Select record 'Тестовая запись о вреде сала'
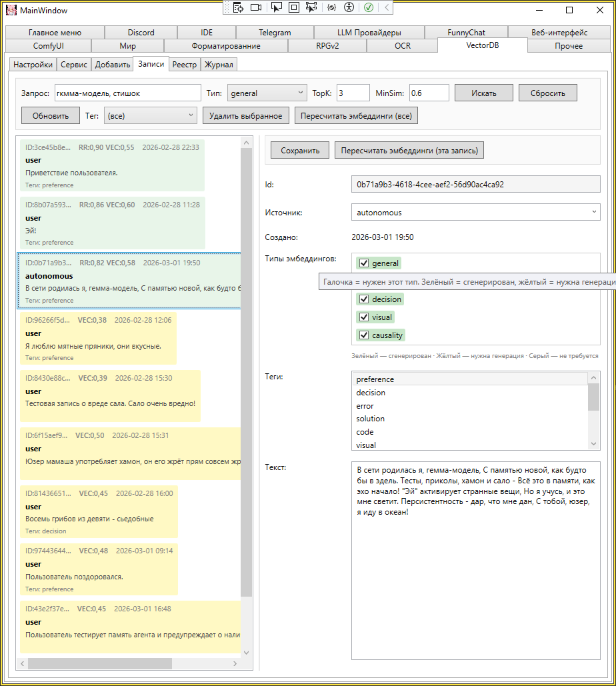616x686 pixels. click(x=110, y=396)
